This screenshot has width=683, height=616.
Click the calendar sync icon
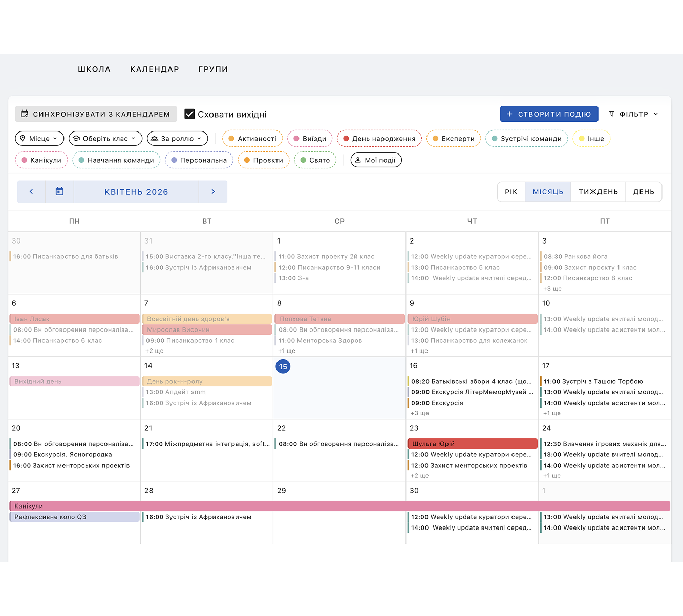coord(25,114)
